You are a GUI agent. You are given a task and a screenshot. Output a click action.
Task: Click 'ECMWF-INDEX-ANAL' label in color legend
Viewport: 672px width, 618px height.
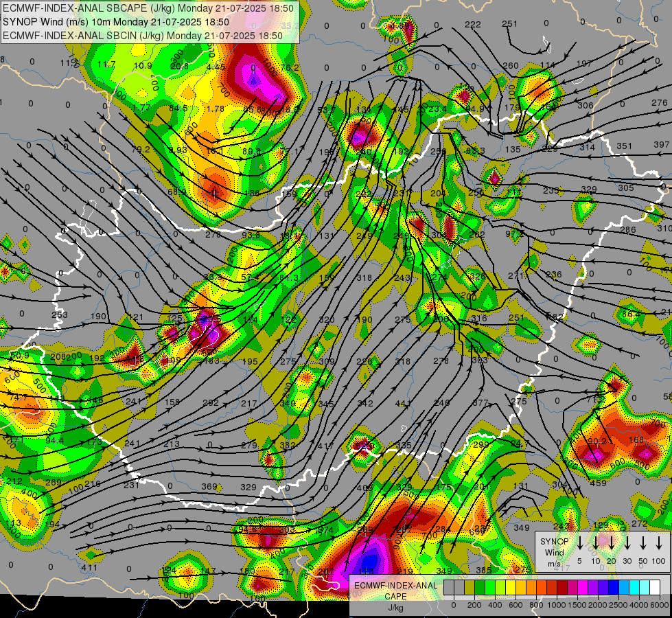pyautogui.click(x=395, y=586)
